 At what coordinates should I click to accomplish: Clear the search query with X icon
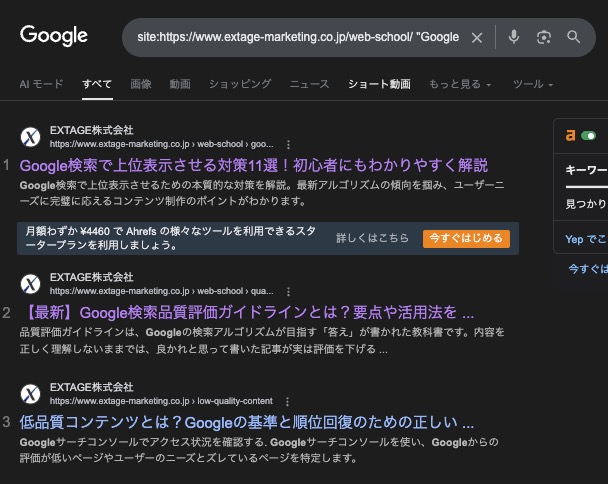[x=477, y=38]
